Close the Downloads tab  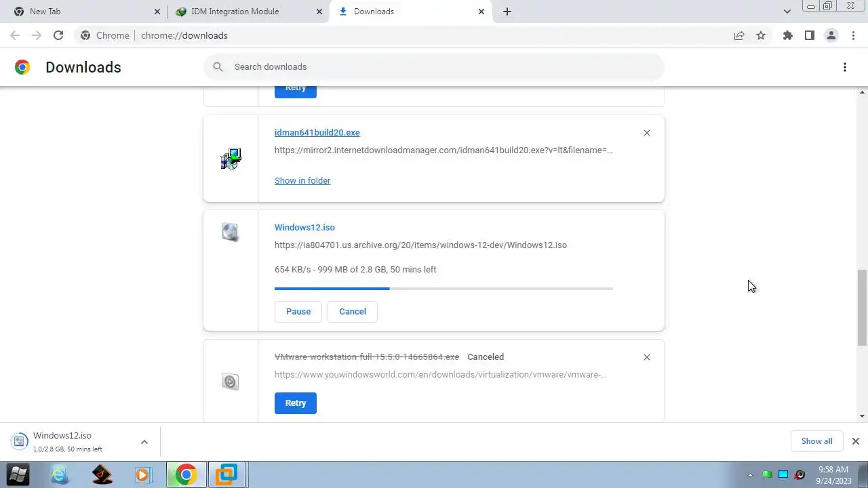point(481,12)
